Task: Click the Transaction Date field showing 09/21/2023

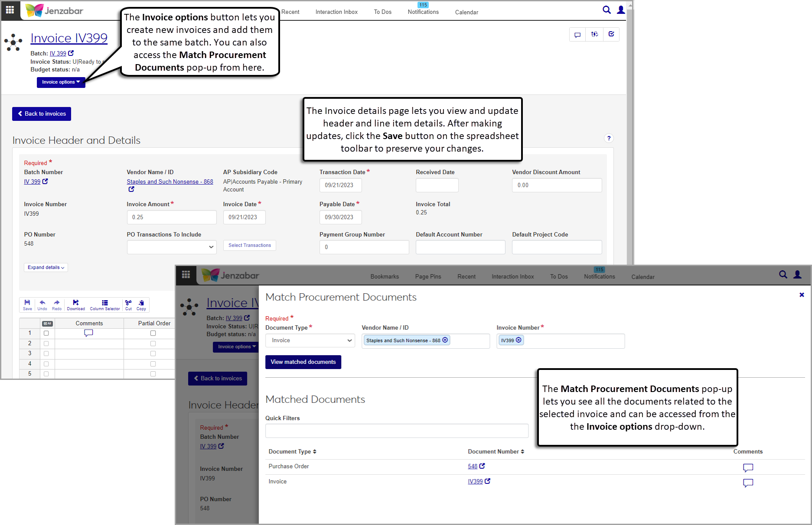Action: pyautogui.click(x=341, y=185)
